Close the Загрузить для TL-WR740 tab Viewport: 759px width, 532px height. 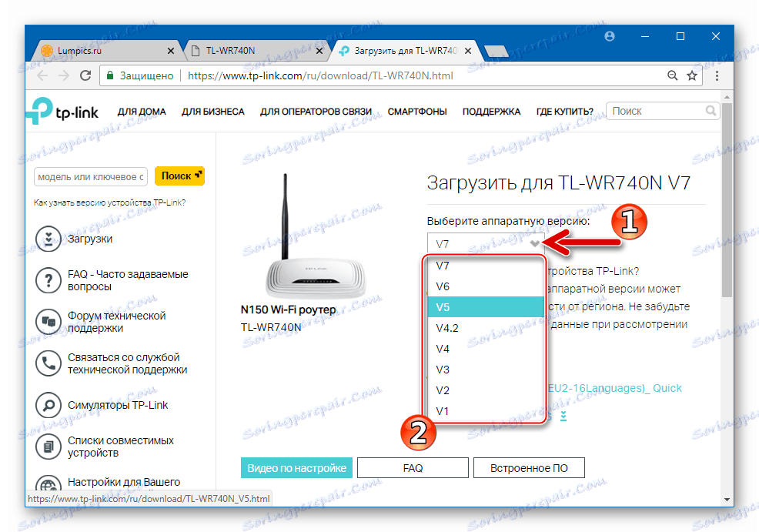(x=468, y=51)
